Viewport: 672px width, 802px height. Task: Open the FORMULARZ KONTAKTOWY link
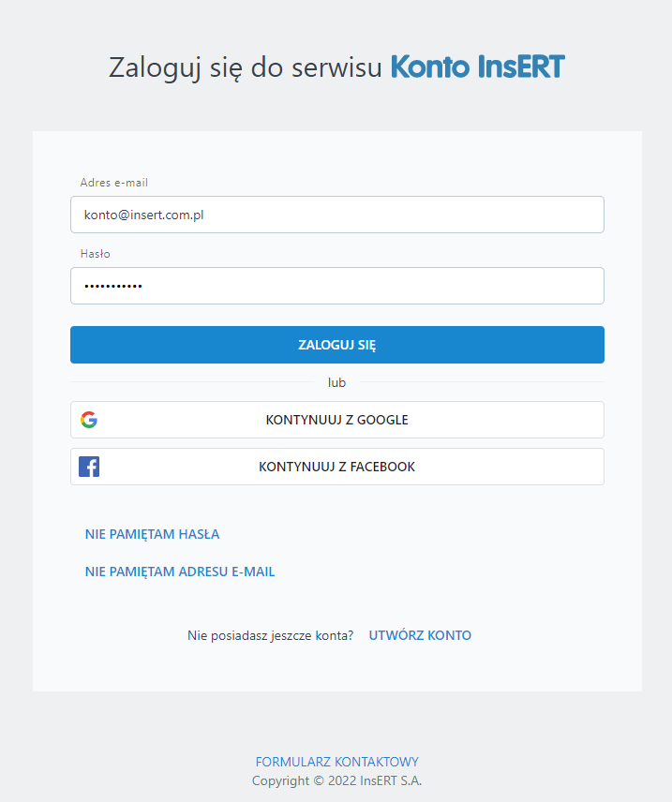coord(336,762)
